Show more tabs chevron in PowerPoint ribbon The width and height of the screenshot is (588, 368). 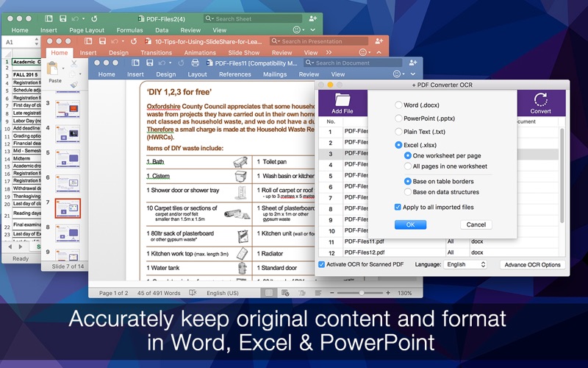pyautogui.click(x=329, y=52)
